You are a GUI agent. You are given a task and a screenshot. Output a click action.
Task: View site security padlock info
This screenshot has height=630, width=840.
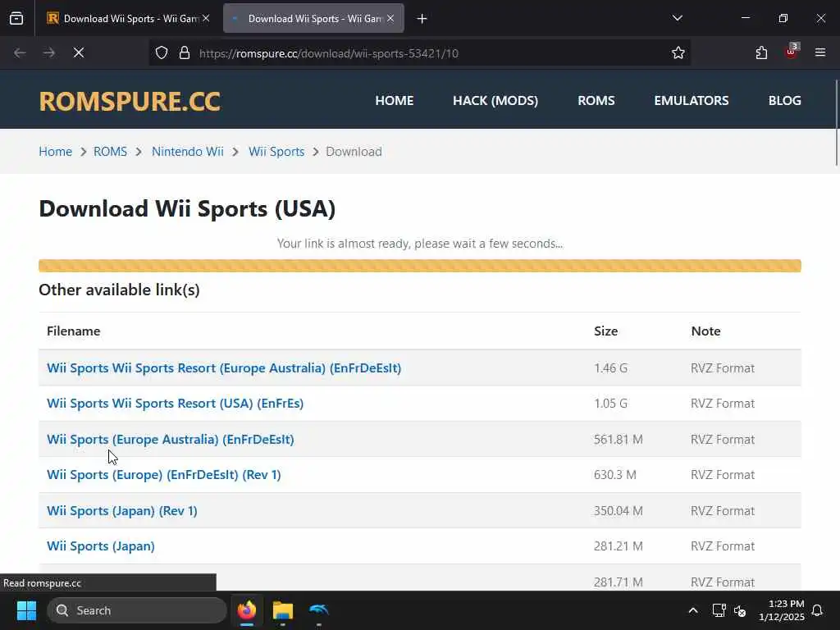point(185,52)
